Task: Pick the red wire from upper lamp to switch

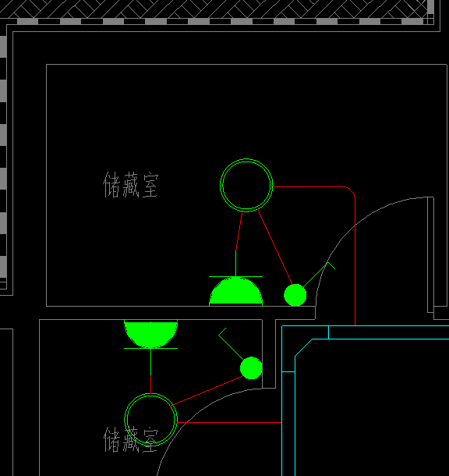Action: pyautogui.click(x=275, y=247)
